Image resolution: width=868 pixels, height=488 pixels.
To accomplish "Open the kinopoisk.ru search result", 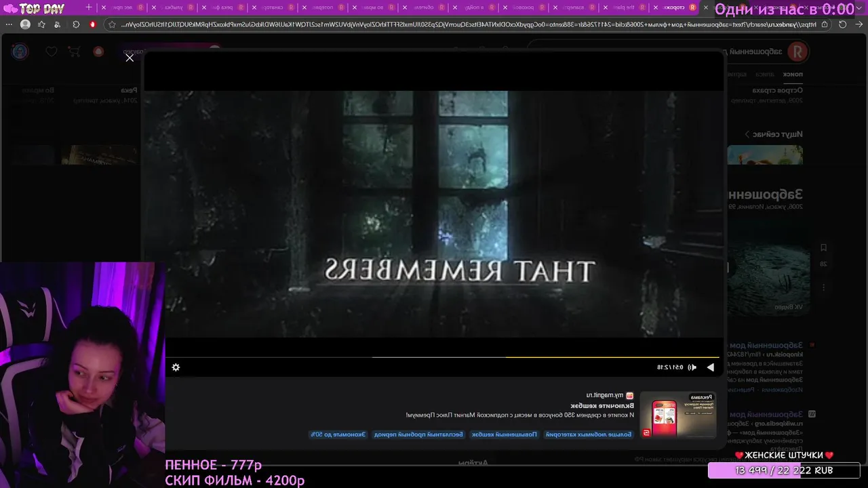I will [x=765, y=345].
